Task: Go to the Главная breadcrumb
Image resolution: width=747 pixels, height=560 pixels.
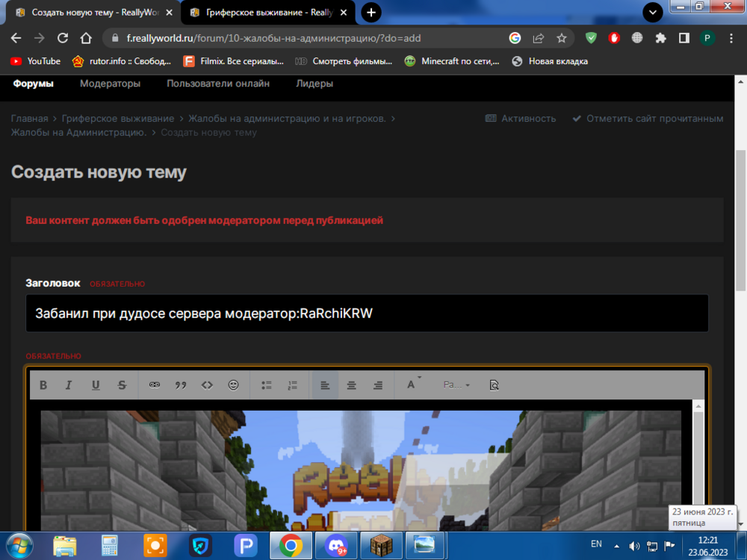Action: (30, 119)
